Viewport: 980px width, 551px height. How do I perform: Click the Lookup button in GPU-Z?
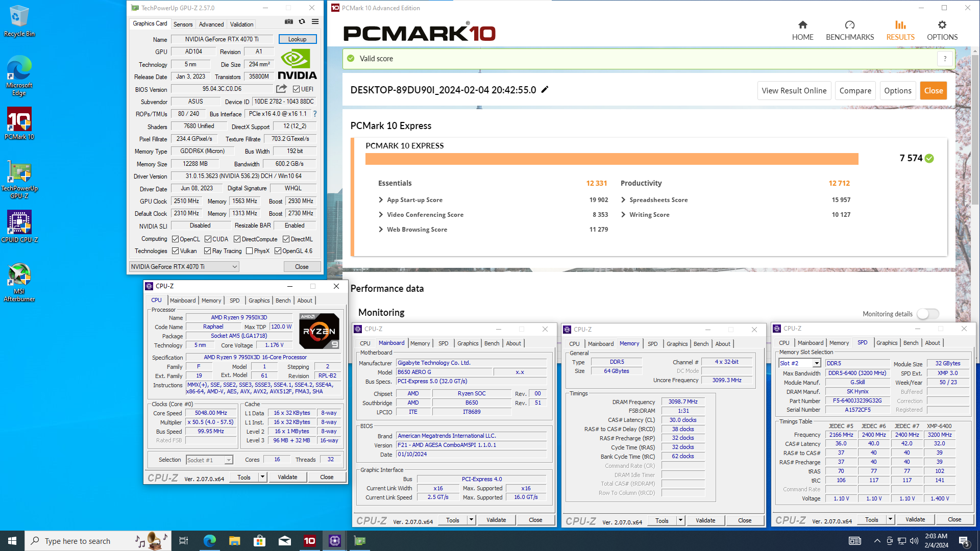(x=298, y=39)
